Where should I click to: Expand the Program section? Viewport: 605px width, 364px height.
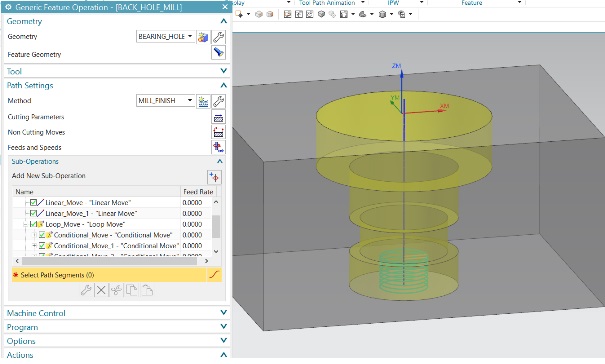(223, 327)
